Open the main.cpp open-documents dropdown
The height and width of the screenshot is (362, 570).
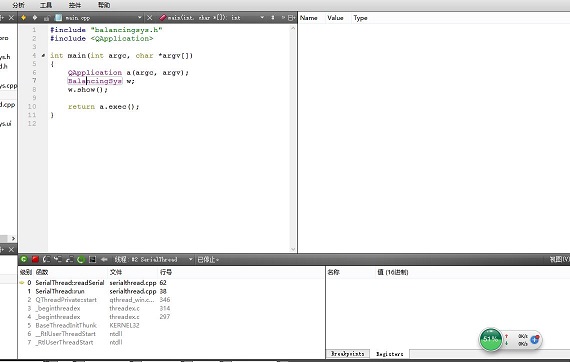139,17
